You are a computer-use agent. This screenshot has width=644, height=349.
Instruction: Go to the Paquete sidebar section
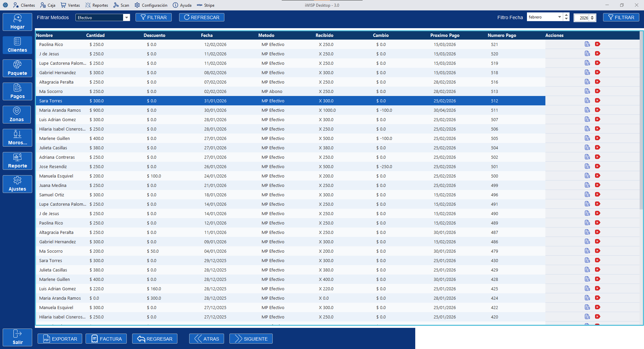[17, 68]
